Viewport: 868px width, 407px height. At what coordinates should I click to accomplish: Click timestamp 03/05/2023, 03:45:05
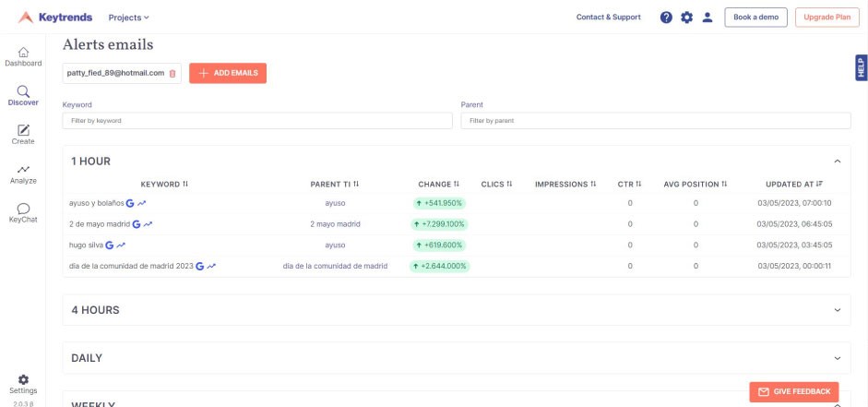tap(794, 245)
